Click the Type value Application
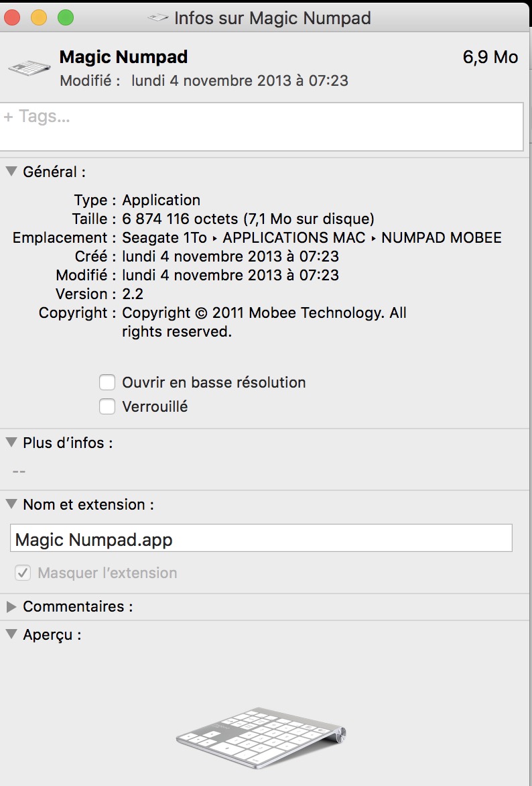Viewport: 532px width, 786px height. tap(161, 200)
